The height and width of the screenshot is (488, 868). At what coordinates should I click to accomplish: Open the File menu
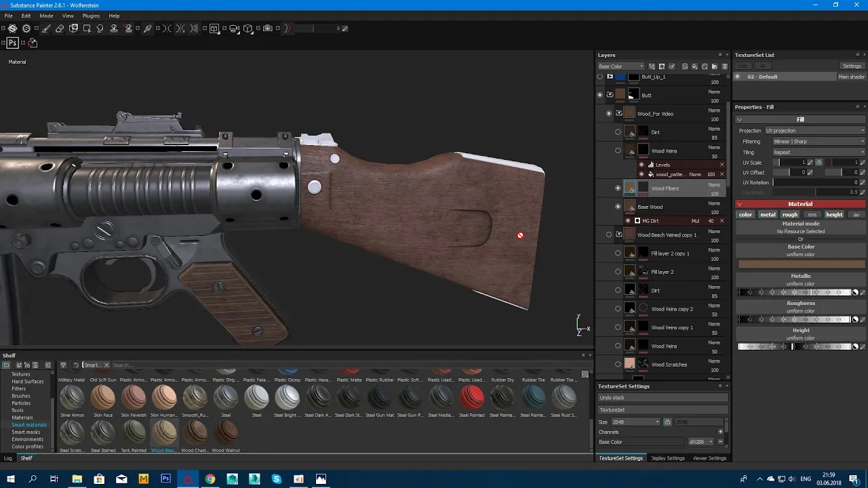tap(9, 16)
